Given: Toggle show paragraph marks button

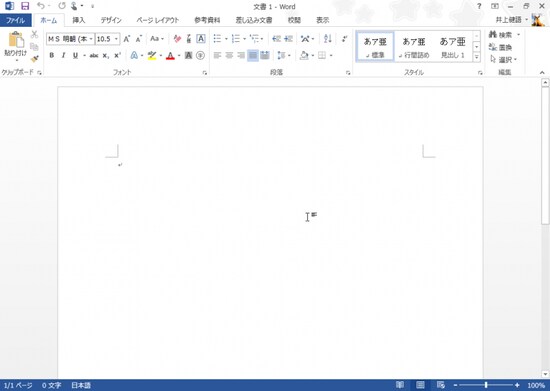Looking at the screenshot, I should click(345, 39).
